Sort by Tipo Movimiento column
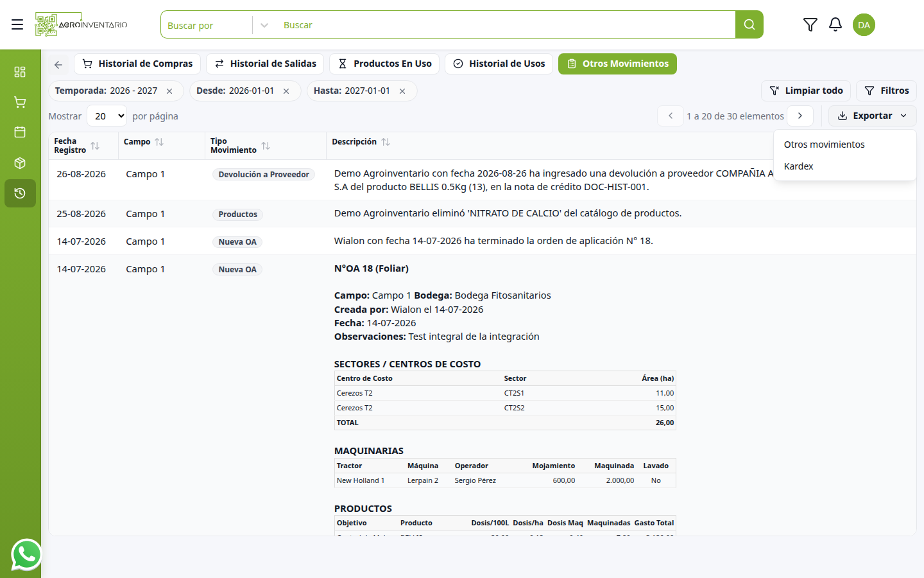This screenshot has height=578, width=924. tap(266, 146)
